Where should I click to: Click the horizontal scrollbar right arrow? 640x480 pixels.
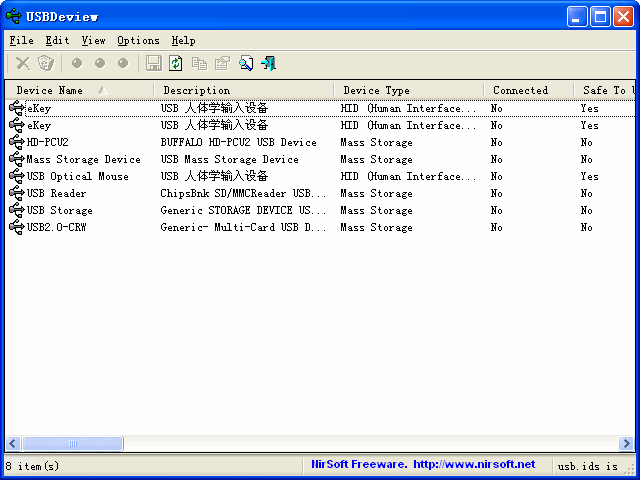(627, 443)
